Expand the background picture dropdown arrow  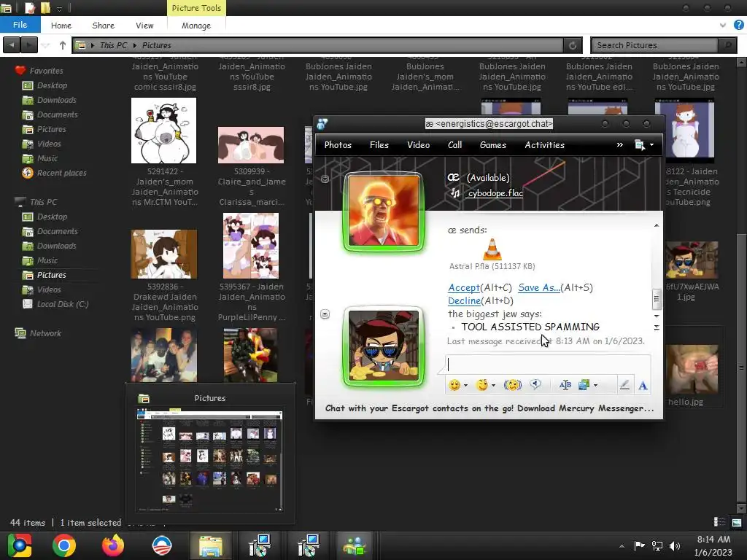tap(595, 386)
